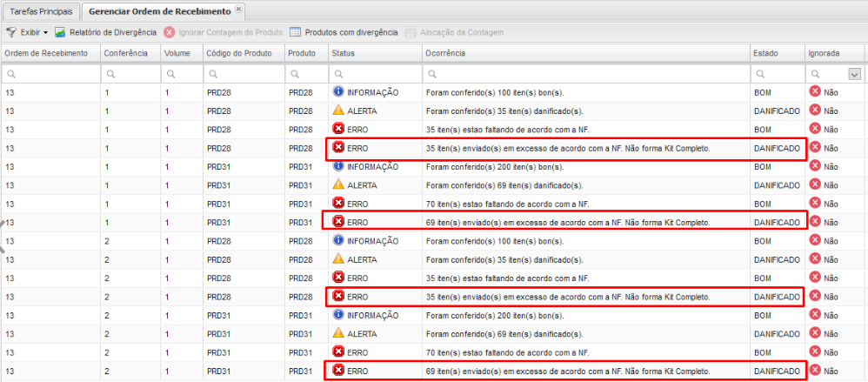
Task: Click error icon in Conferência 1 PRD28 faltando row
Action: pyautogui.click(x=339, y=129)
